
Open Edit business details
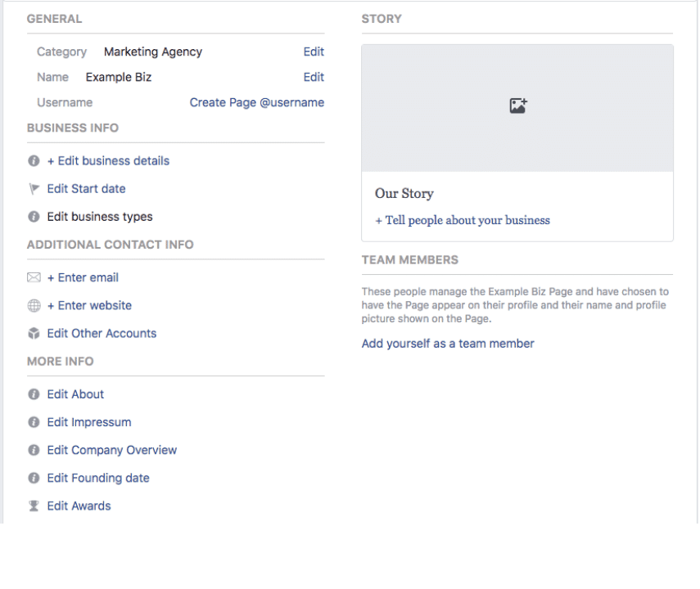point(108,160)
